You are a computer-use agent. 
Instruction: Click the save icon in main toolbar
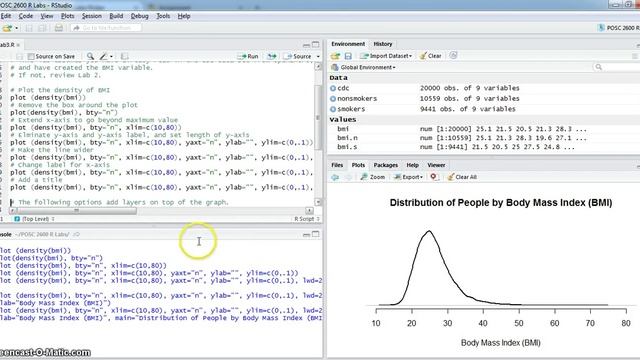coord(29,28)
